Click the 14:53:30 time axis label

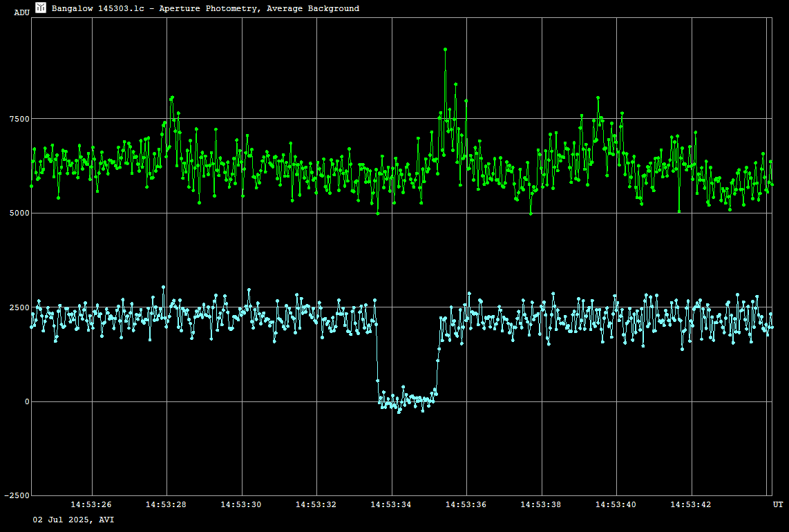pyautogui.click(x=241, y=504)
